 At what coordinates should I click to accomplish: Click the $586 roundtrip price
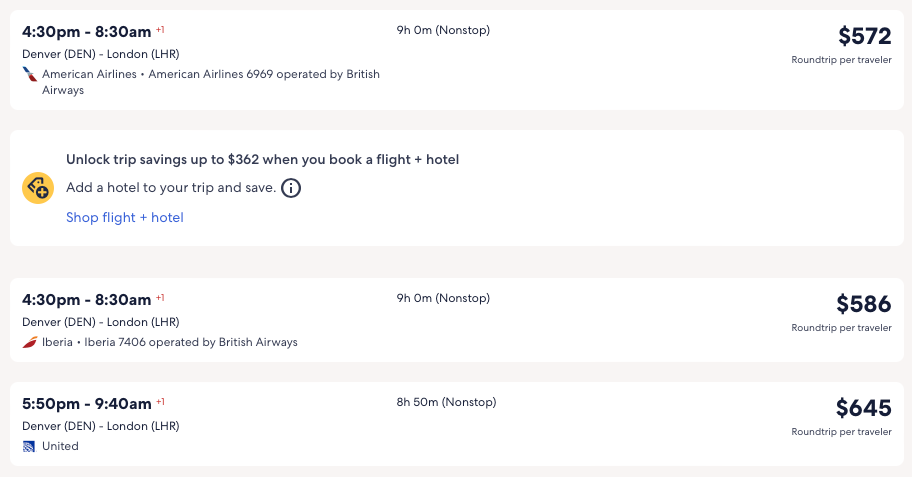(863, 304)
